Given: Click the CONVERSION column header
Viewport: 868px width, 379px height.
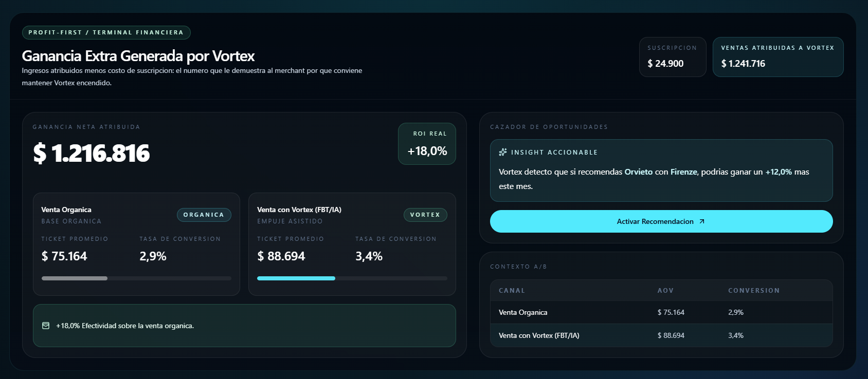Looking at the screenshot, I should click(x=754, y=291).
